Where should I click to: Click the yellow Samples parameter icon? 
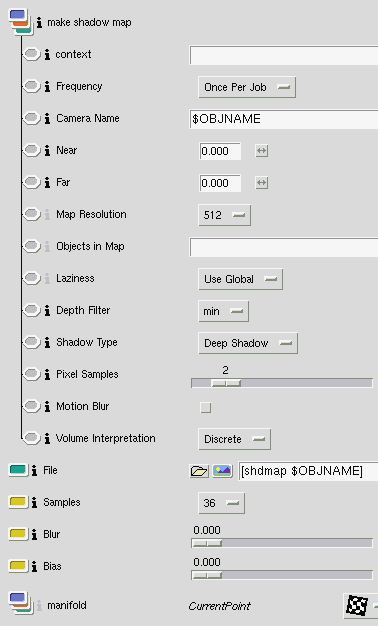(x=18, y=502)
